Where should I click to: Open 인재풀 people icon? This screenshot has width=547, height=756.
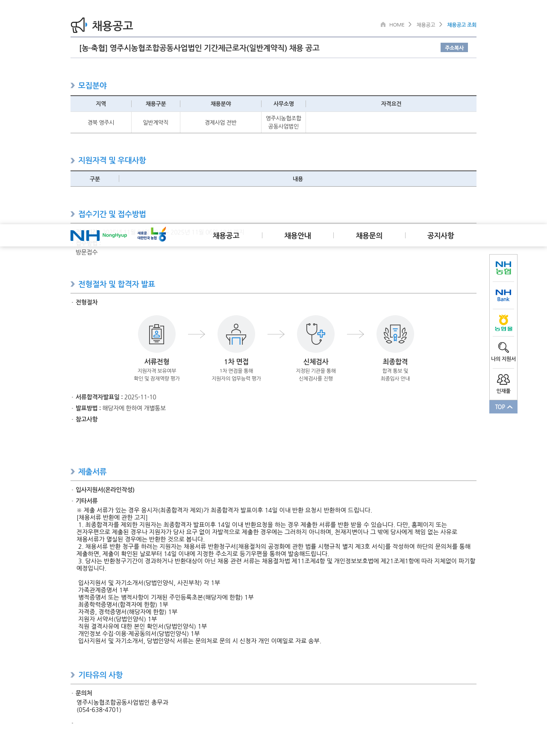coord(503,379)
